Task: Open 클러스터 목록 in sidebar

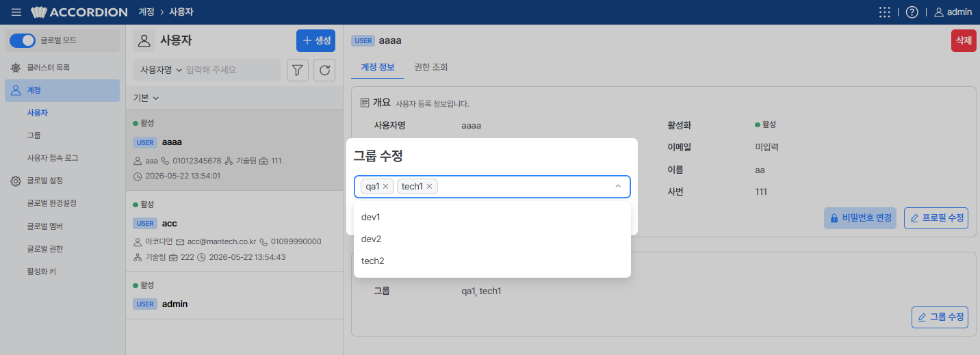Action: [62, 68]
